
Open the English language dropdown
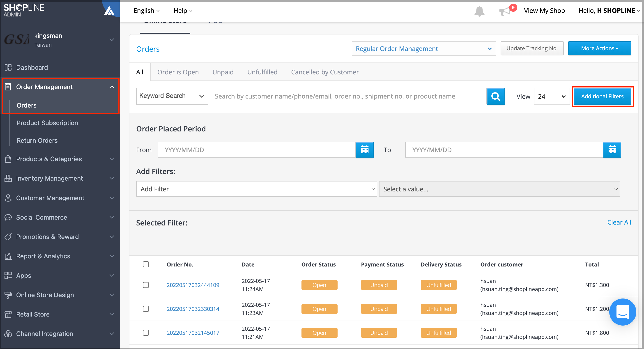pyautogui.click(x=147, y=11)
